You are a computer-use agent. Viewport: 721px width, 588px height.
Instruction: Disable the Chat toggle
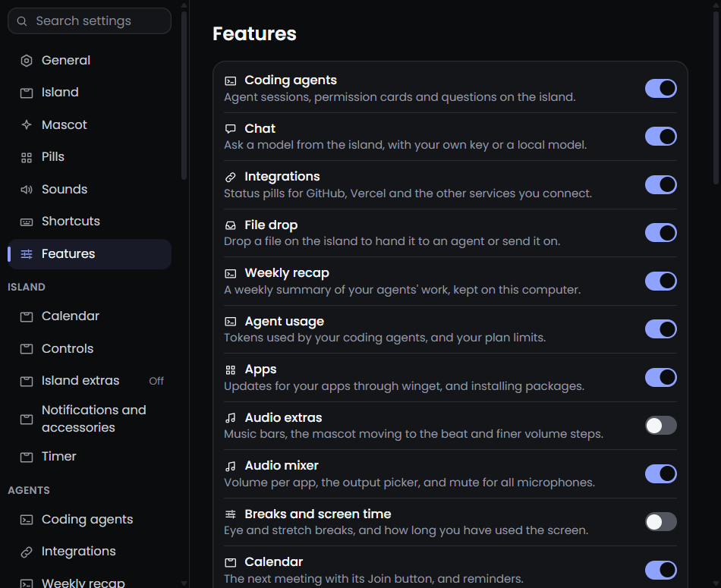661,136
